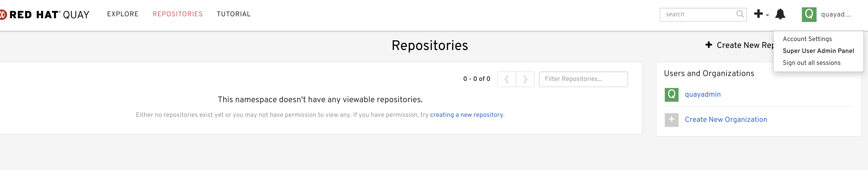Go to next page of repositories
Image resolution: width=868 pixels, height=170 pixels.
pyautogui.click(x=525, y=79)
